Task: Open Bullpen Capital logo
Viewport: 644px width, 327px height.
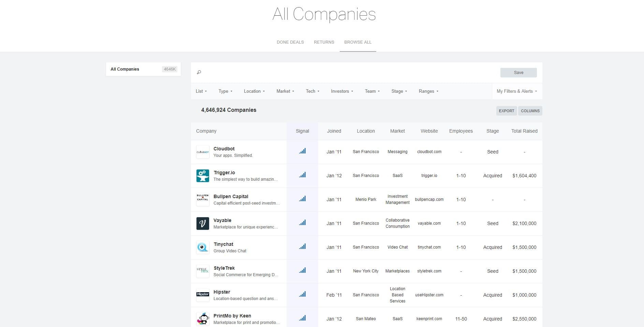Action: [203, 200]
